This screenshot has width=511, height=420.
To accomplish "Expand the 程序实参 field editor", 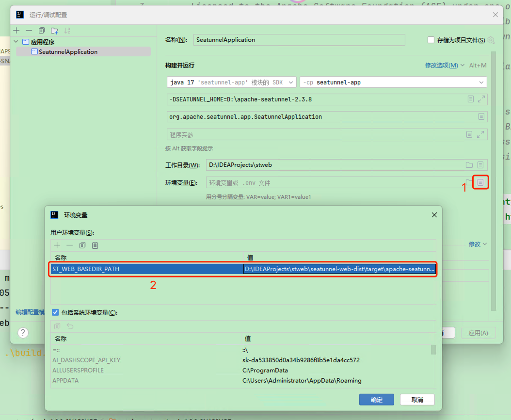I will [480, 134].
